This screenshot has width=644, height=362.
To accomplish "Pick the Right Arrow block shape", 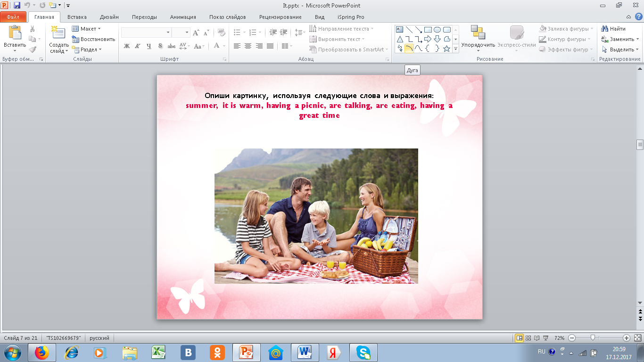I will [428, 39].
